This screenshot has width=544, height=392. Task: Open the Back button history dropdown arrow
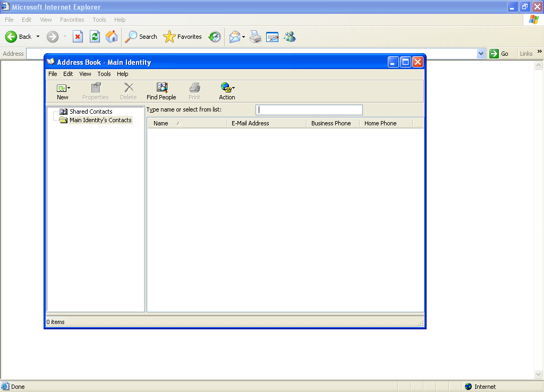tap(38, 37)
